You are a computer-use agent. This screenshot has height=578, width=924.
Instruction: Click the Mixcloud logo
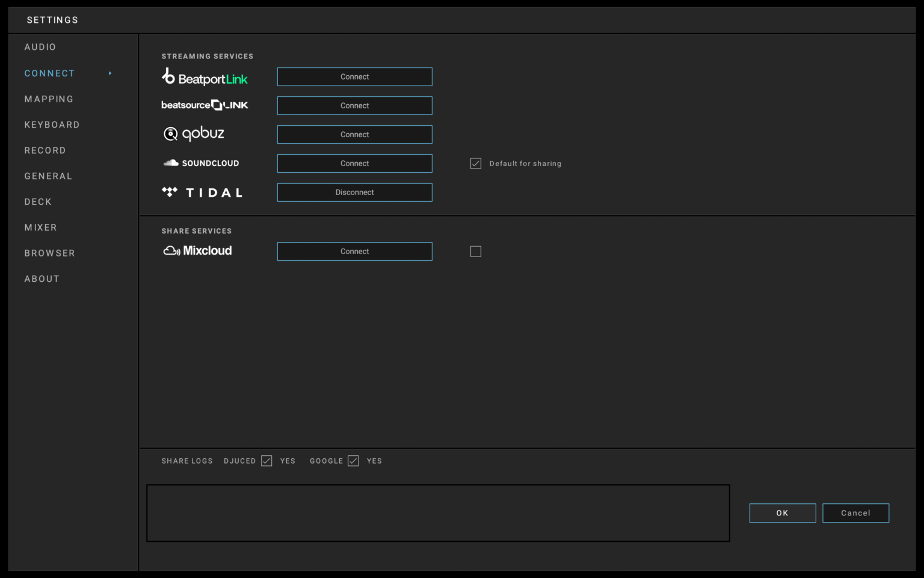(x=197, y=250)
